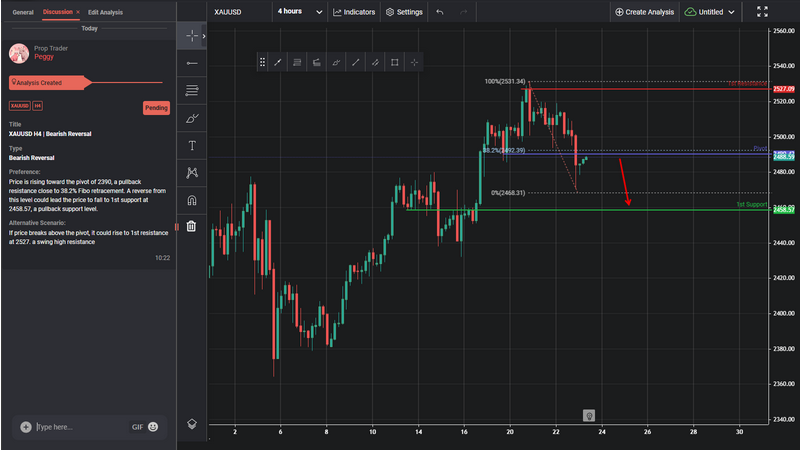Click the 2527.09 resistance price label
Screen dimensions: 800x450
(784, 89)
